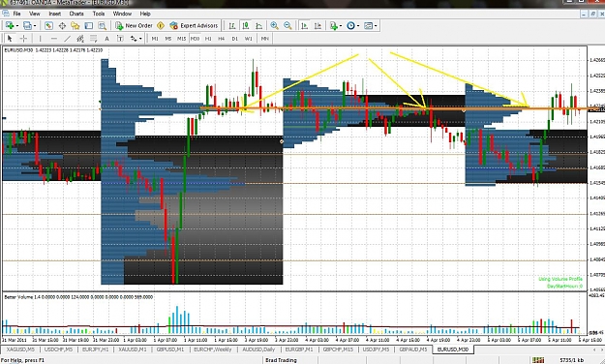Toggle the Terminal panel icon
The image size is (605, 364).
tap(89, 25)
